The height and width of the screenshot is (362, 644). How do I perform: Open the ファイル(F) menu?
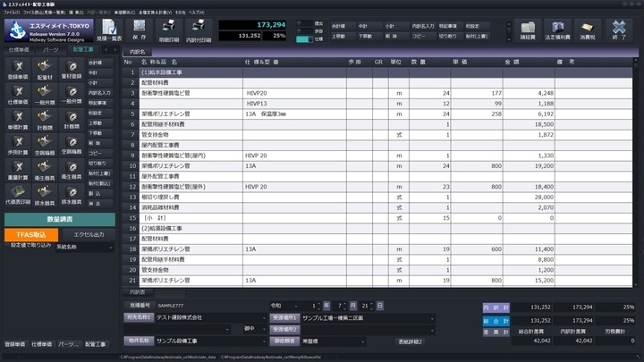pos(12,13)
